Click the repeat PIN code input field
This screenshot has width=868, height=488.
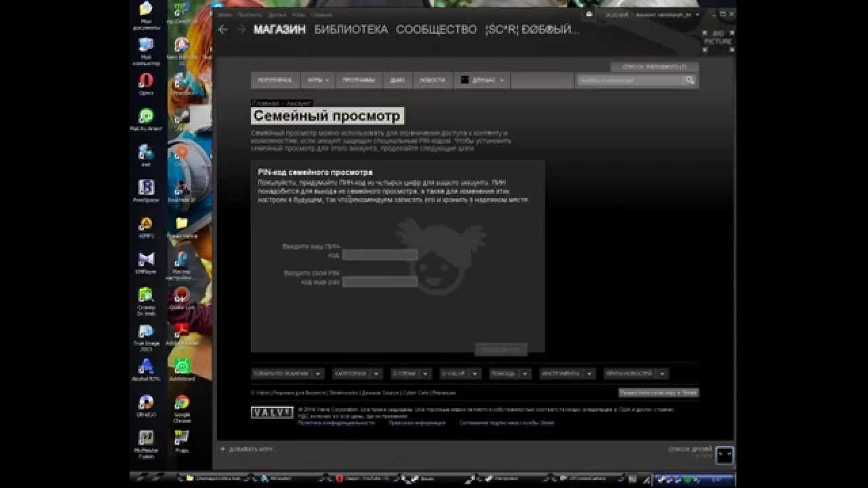pos(380,281)
